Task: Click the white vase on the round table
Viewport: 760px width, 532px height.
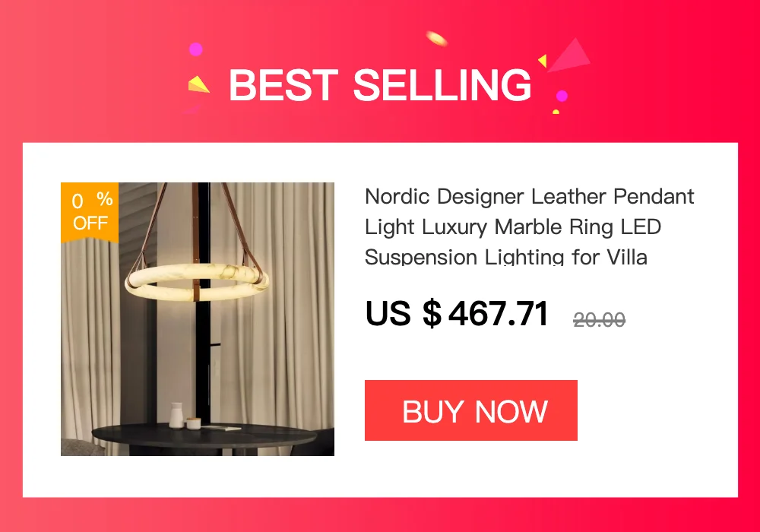Action: (176, 415)
